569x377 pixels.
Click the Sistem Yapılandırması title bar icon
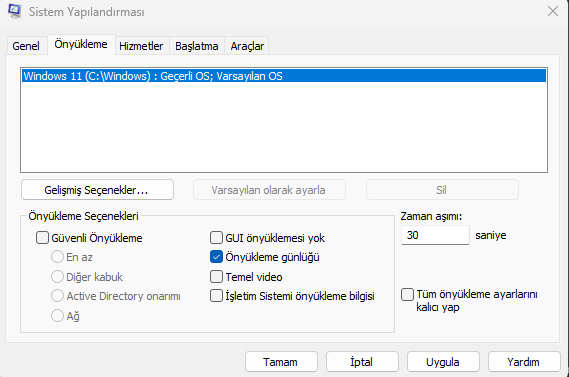[x=15, y=11]
